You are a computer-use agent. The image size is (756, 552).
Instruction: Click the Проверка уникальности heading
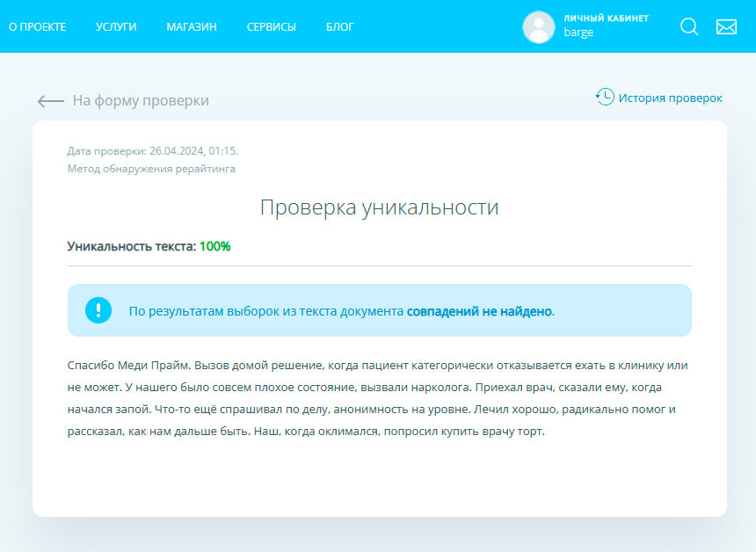[379, 208]
